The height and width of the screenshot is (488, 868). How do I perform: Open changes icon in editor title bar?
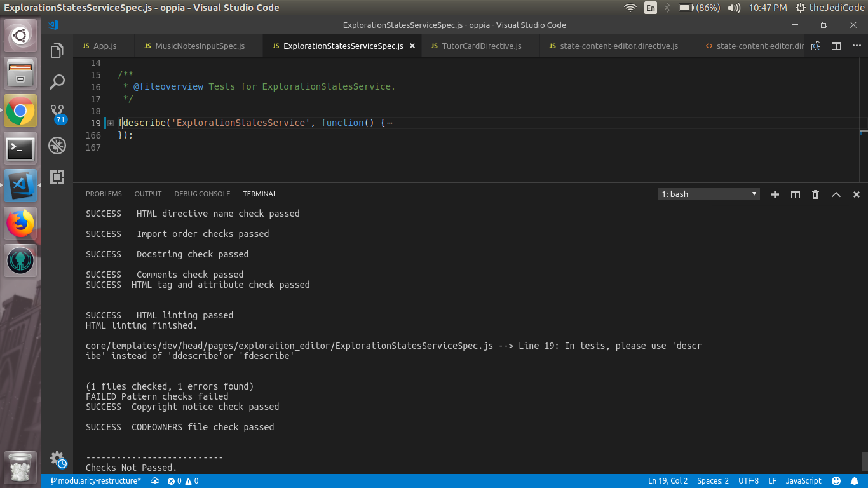(x=816, y=46)
